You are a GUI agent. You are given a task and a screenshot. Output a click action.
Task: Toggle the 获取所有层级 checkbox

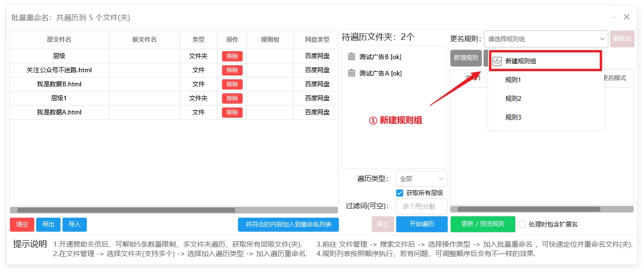(x=400, y=193)
